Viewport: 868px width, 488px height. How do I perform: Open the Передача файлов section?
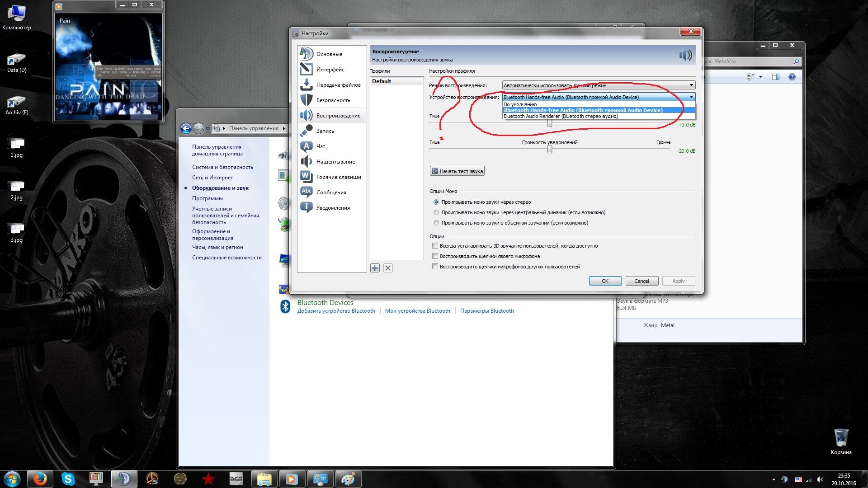331,84
